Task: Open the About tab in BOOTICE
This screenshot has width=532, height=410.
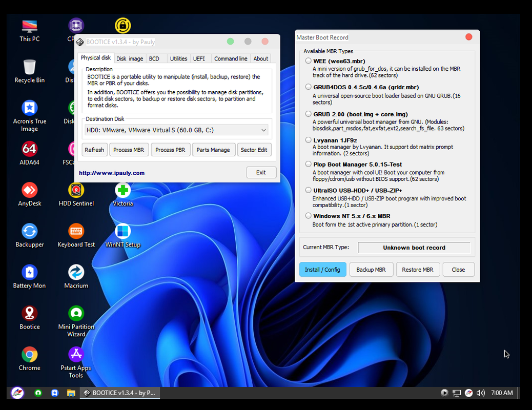Action: point(260,58)
